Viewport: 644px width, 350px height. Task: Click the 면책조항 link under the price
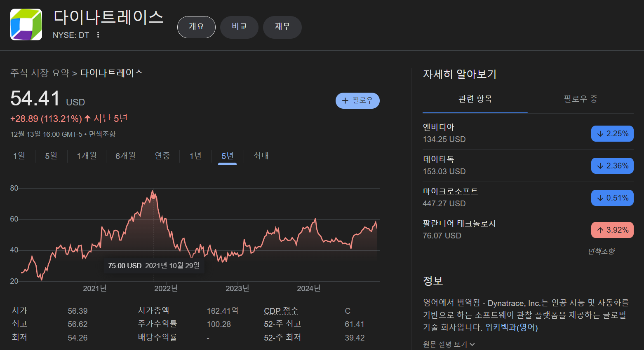[x=102, y=134]
